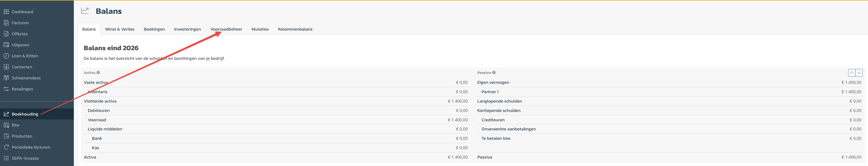The height and width of the screenshot is (166, 868).
Task: Click the info icon next to Activa
Action: (98, 73)
